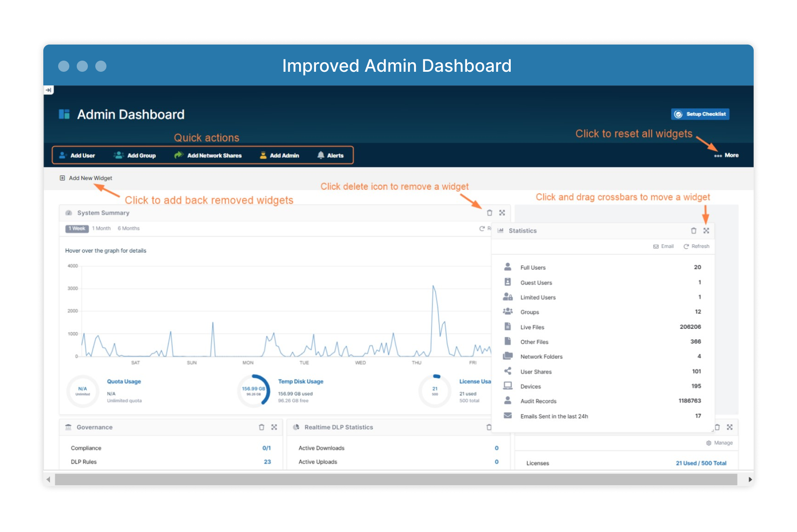Click the Admin Dashboard logo icon
The height and width of the screenshot is (532, 797).
(64, 114)
